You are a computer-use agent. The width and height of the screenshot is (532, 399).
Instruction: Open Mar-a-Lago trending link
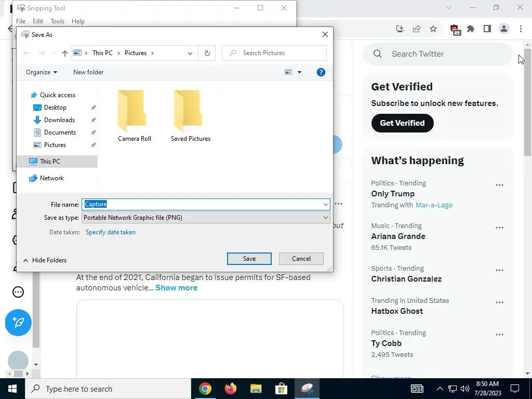point(434,205)
